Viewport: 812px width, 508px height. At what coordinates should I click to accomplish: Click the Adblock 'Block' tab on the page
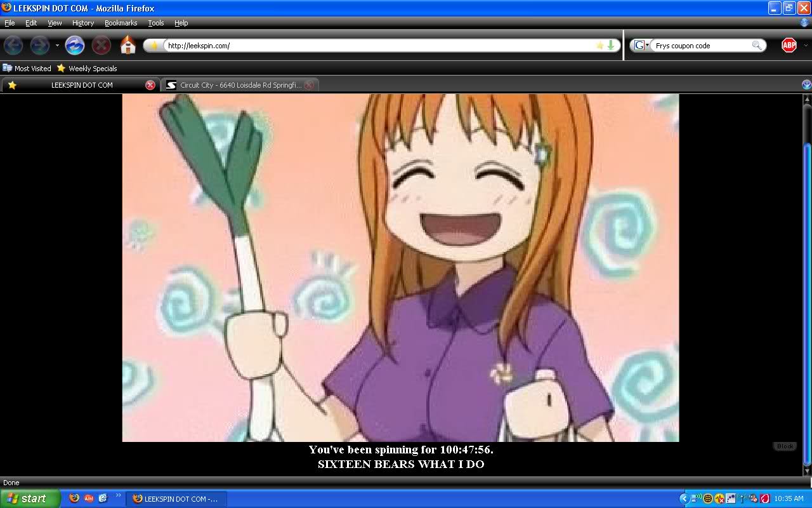(x=785, y=446)
